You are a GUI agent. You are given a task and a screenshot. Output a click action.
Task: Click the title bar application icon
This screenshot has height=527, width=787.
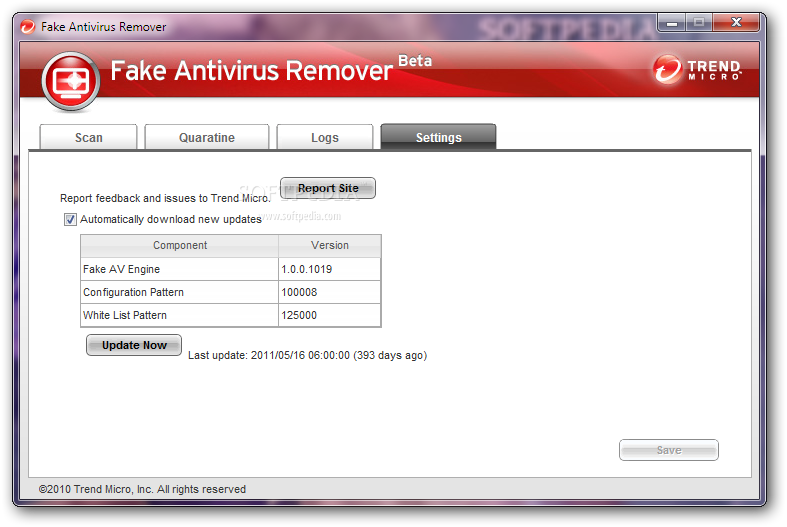(28, 27)
